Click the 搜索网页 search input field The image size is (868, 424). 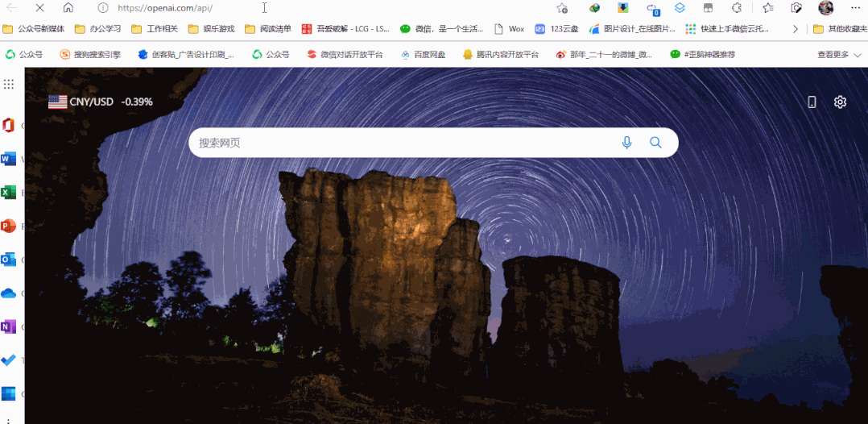403,143
